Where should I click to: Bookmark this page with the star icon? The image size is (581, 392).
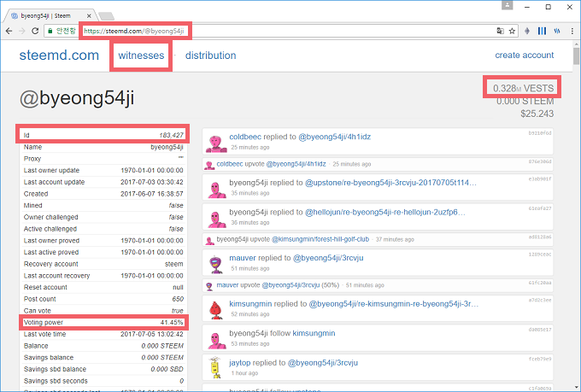pyautogui.click(x=512, y=31)
